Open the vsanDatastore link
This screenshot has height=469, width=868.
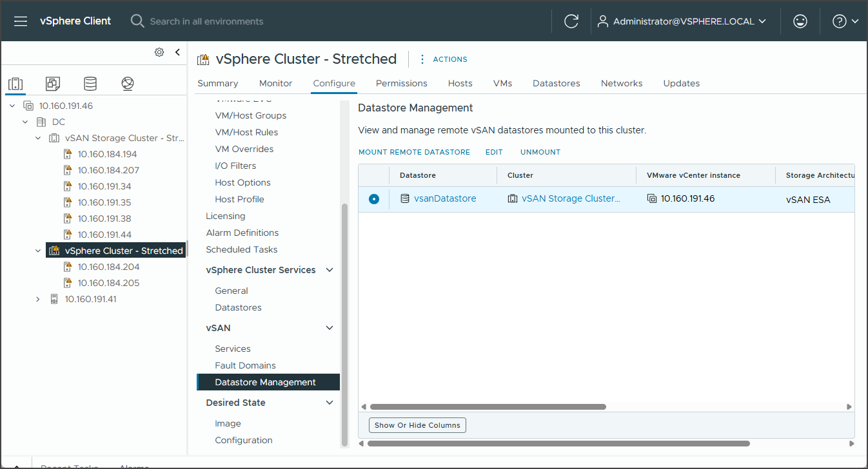coord(445,198)
